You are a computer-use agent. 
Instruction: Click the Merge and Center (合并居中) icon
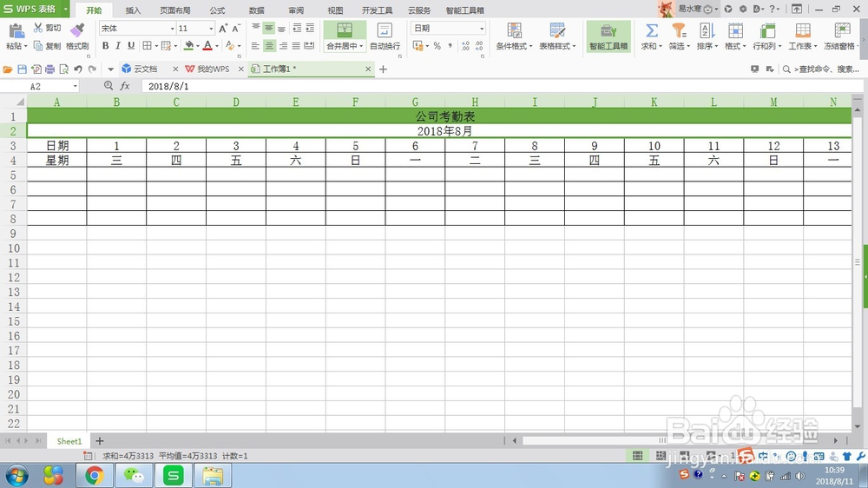pyautogui.click(x=345, y=30)
